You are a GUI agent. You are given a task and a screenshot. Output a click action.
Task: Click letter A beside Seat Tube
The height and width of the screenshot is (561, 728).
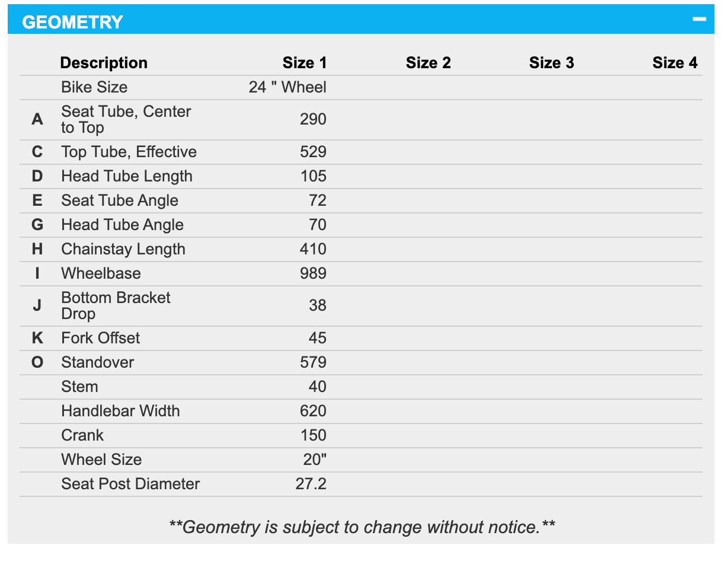click(37, 119)
